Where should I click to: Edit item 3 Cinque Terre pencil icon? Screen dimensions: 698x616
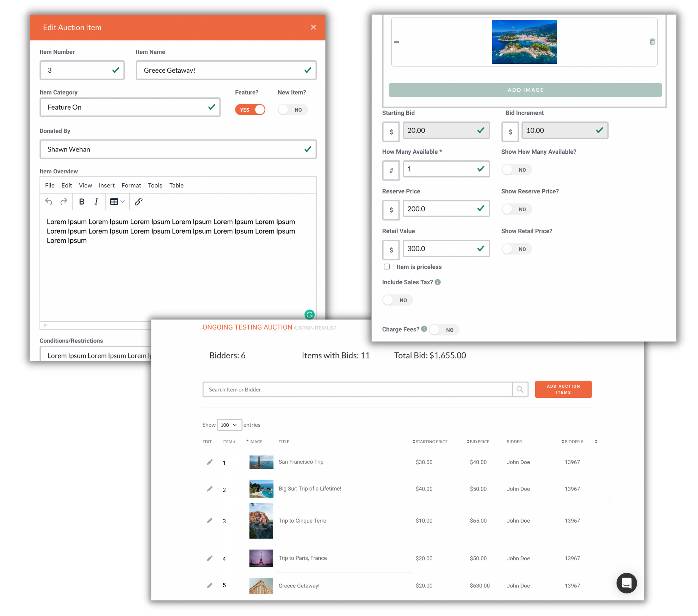click(210, 520)
